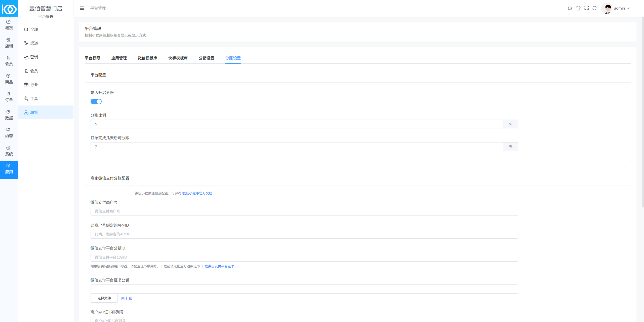Click the refresh page icon
644x322 pixels.
click(594, 8)
